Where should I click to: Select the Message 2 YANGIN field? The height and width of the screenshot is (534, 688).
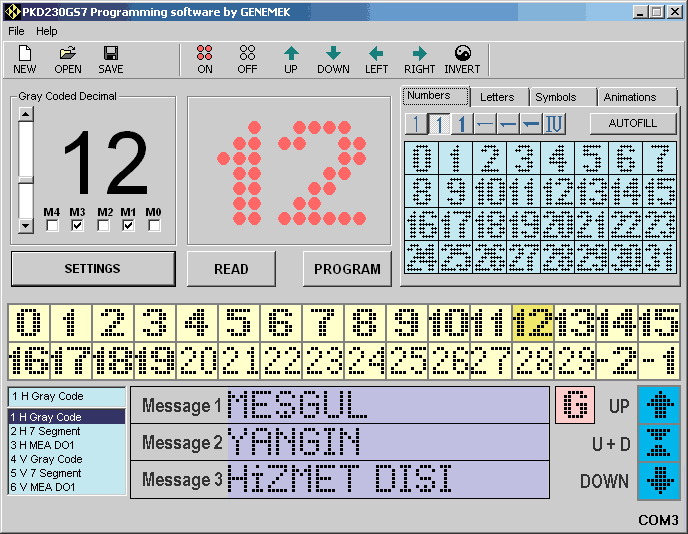pyautogui.click(x=387, y=443)
